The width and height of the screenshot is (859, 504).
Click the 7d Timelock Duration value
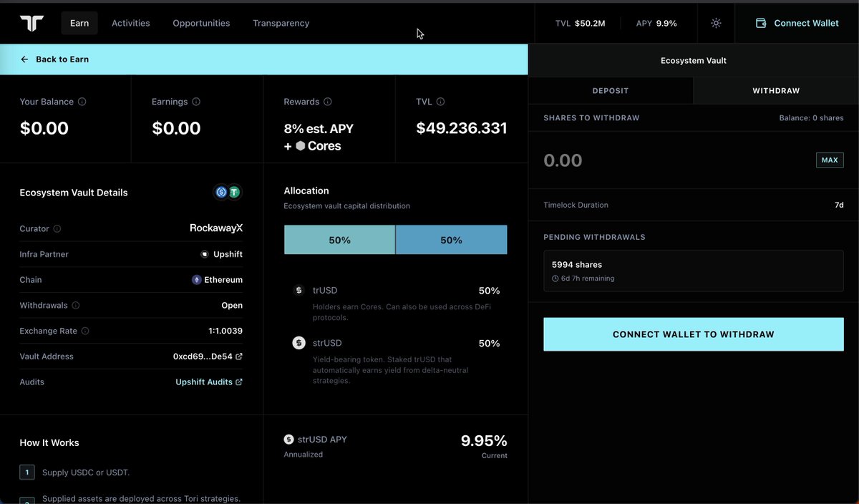tap(839, 205)
